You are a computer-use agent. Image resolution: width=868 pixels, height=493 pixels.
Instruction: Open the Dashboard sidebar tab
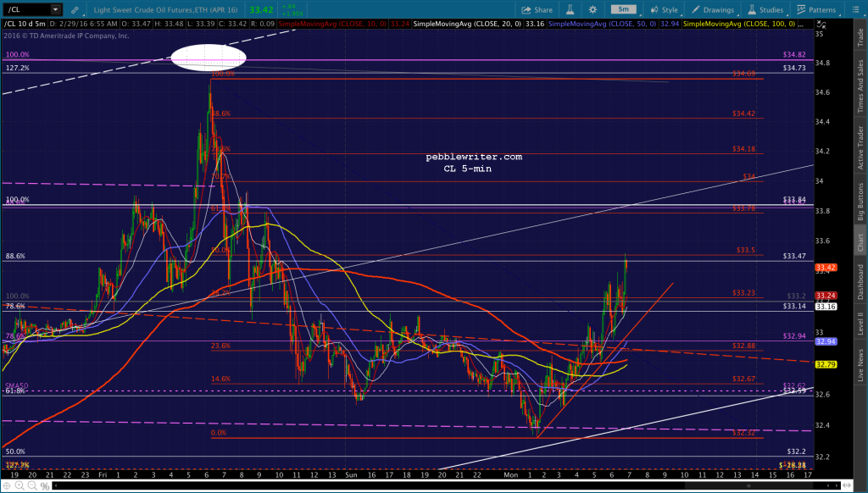coord(860,282)
